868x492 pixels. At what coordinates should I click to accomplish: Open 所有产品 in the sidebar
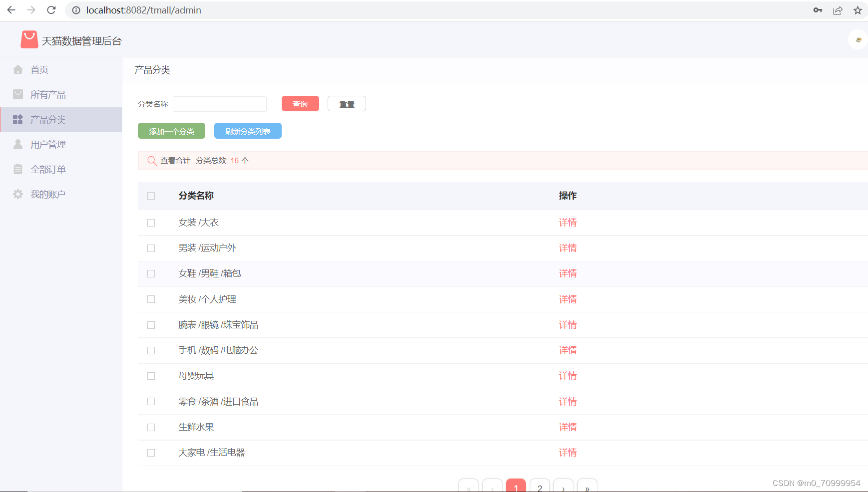tap(61, 95)
